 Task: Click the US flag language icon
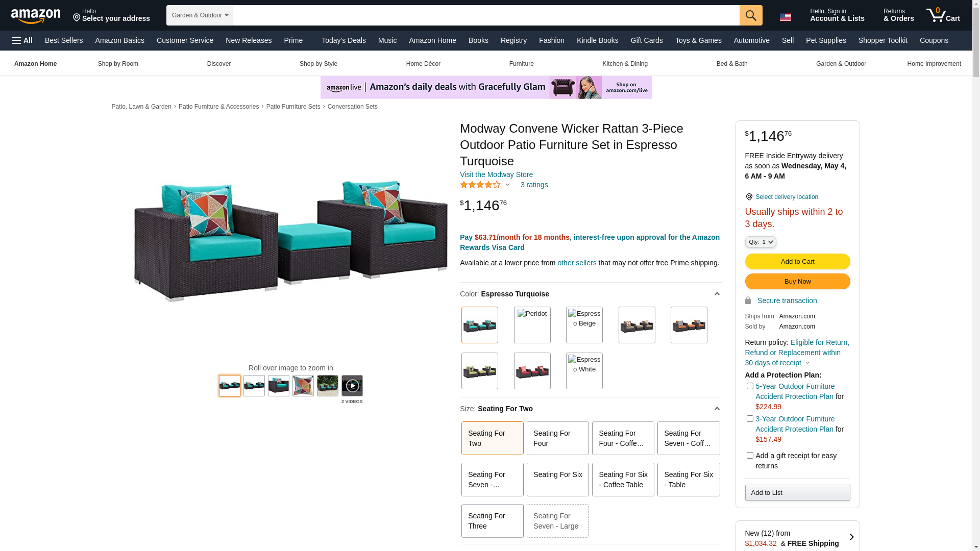tap(786, 17)
